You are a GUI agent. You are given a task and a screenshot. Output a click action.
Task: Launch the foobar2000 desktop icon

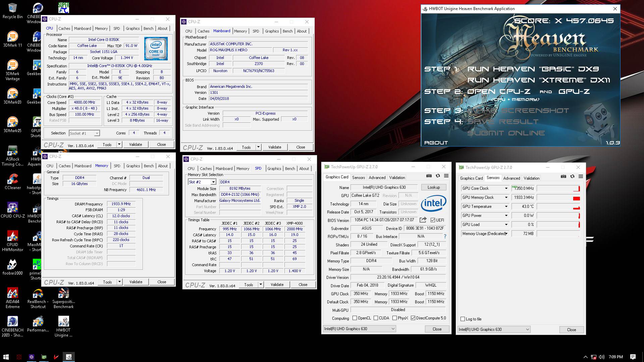(13, 267)
